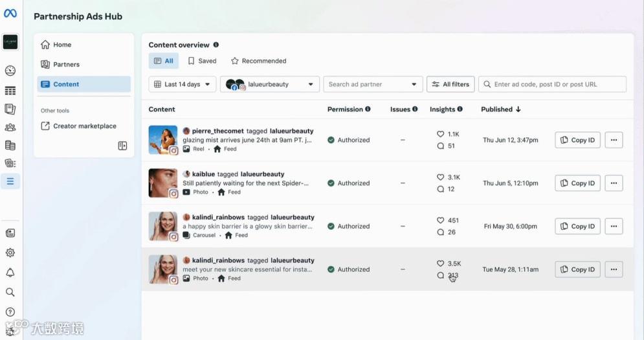Viewport: 644px width, 340px height.
Task: Open the billing stack icon in sidebar
Action: pyautogui.click(x=10, y=146)
